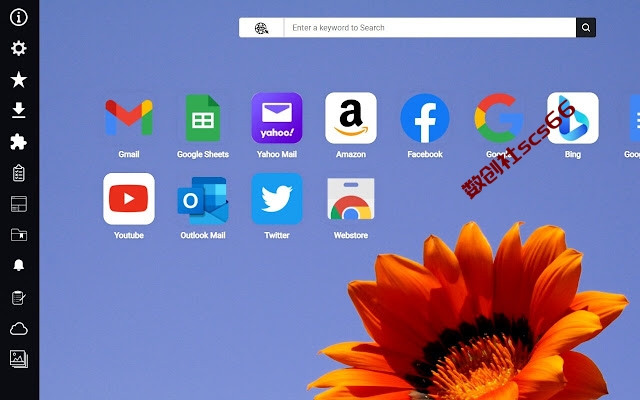Open the page layout icon in sidebar
The image size is (640, 400).
[x=19, y=204]
